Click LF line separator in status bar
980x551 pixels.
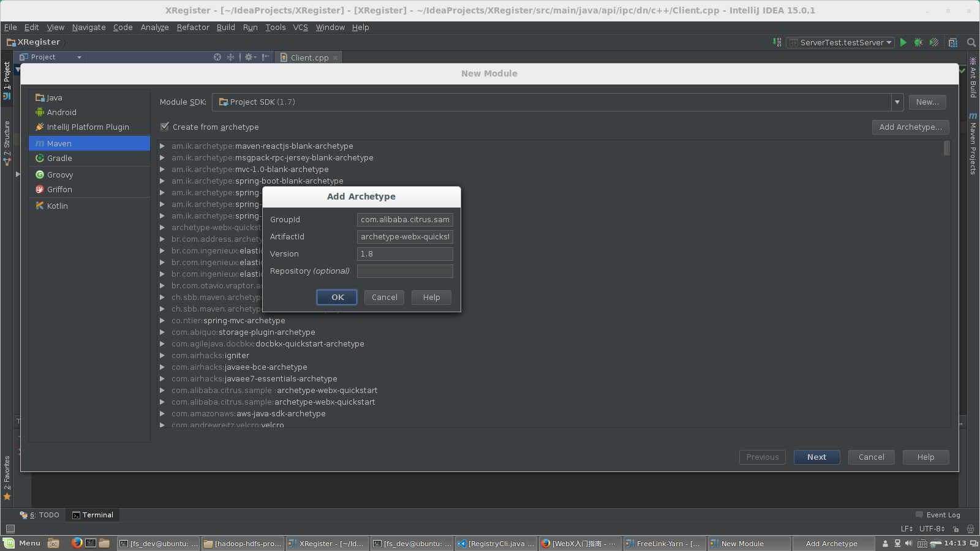907,528
